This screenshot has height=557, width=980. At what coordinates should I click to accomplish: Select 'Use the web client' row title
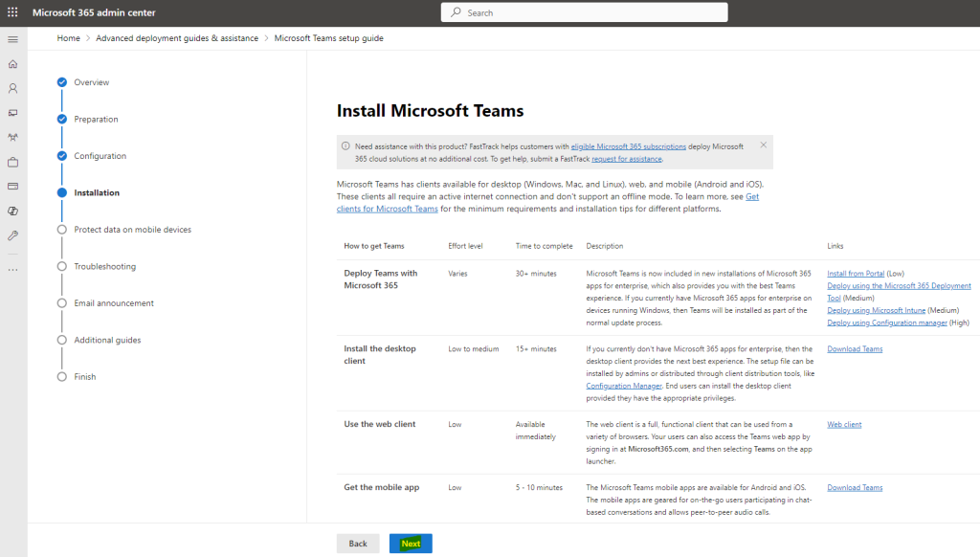379,424
